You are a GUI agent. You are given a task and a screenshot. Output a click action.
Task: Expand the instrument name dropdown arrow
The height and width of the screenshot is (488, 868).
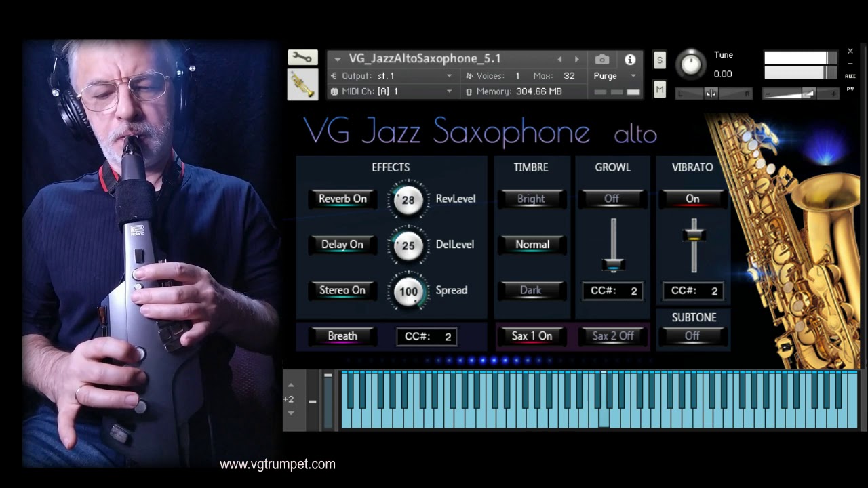click(338, 60)
